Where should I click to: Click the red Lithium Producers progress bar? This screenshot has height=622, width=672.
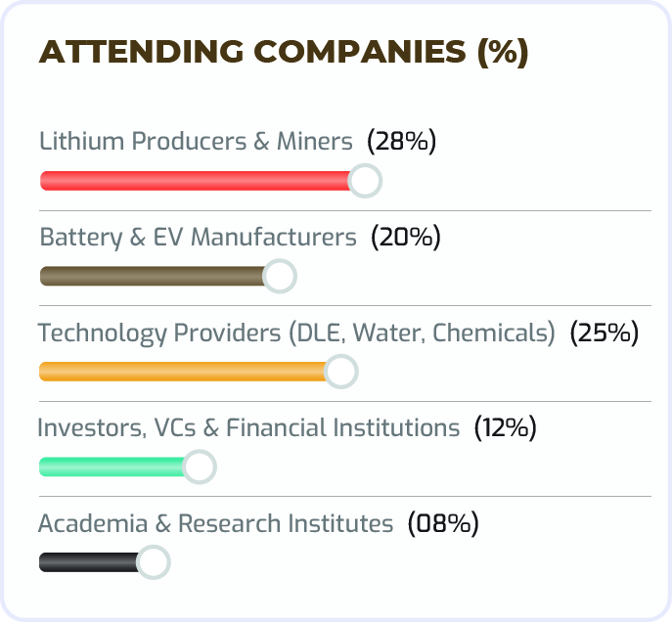coord(196,181)
